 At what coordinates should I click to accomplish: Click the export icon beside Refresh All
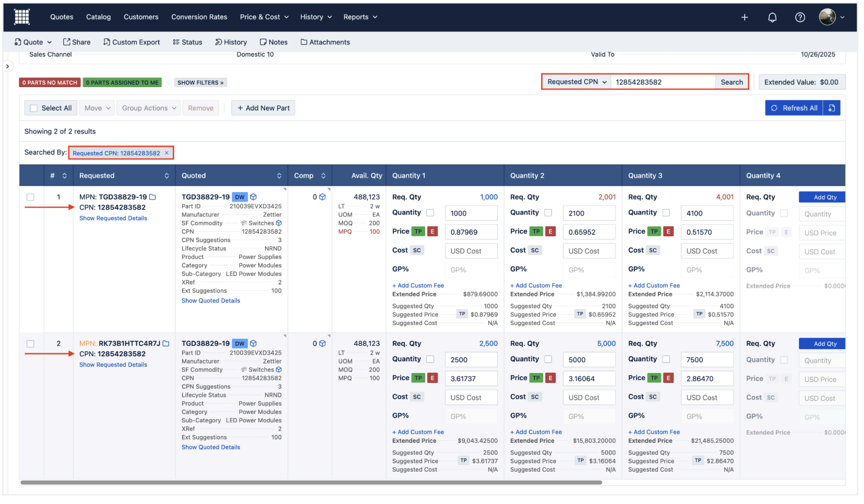click(832, 108)
